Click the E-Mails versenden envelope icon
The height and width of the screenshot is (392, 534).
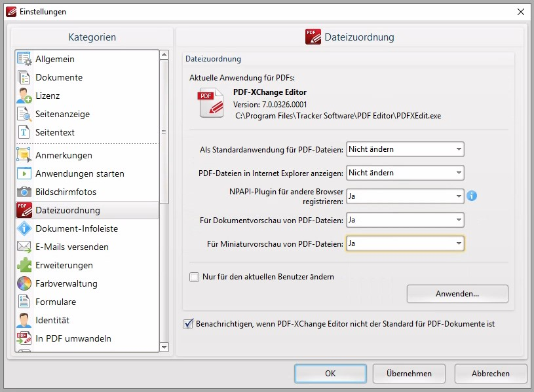24,247
